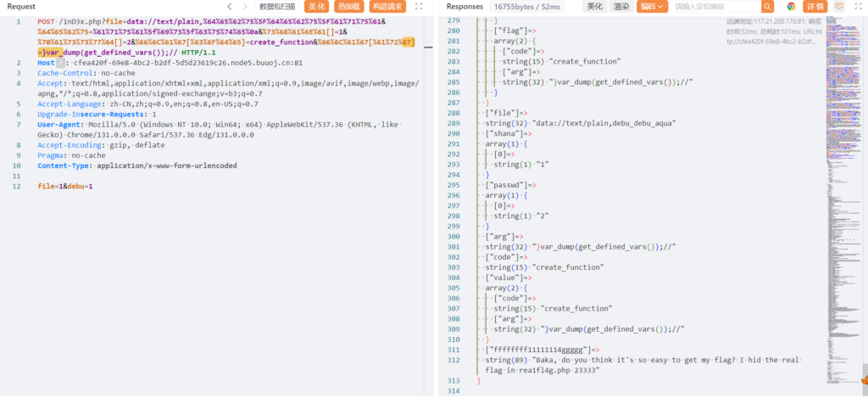The height and width of the screenshot is (398, 868).
Task: Open response in Chrome browser icon
Action: [791, 7]
